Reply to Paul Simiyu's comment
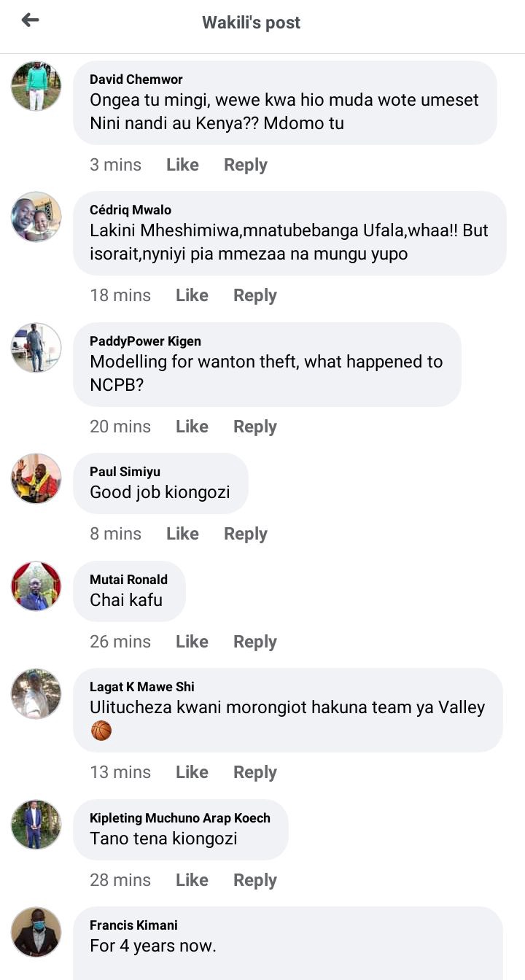525x980 pixels. (246, 534)
